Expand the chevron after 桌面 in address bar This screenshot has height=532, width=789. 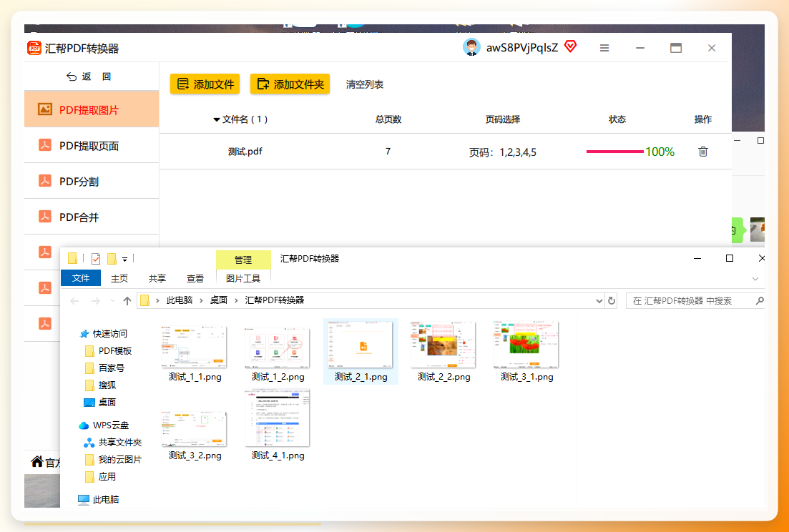click(x=237, y=300)
